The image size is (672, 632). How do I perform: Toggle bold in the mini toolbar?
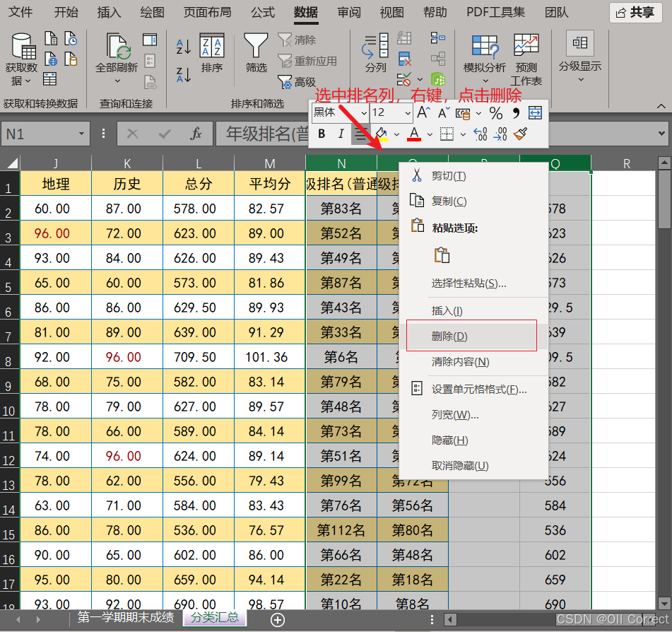(x=322, y=134)
